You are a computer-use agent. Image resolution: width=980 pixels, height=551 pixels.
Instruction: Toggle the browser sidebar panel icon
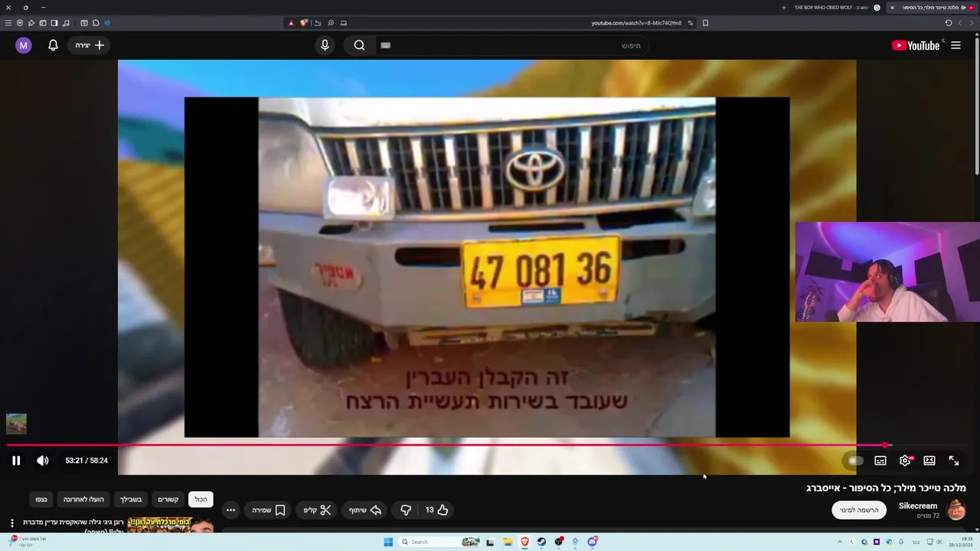[x=54, y=23]
